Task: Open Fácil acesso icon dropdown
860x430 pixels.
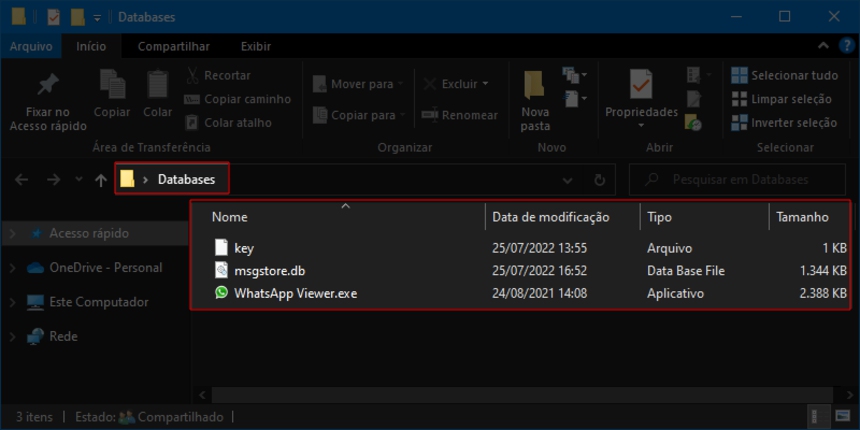Action: 575,99
